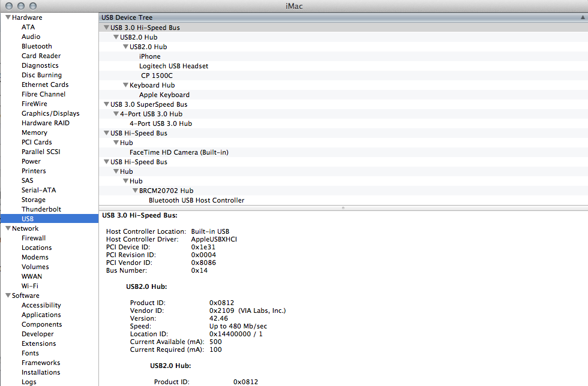Open Wi-Fi information
This screenshot has height=386, width=588.
click(x=29, y=286)
